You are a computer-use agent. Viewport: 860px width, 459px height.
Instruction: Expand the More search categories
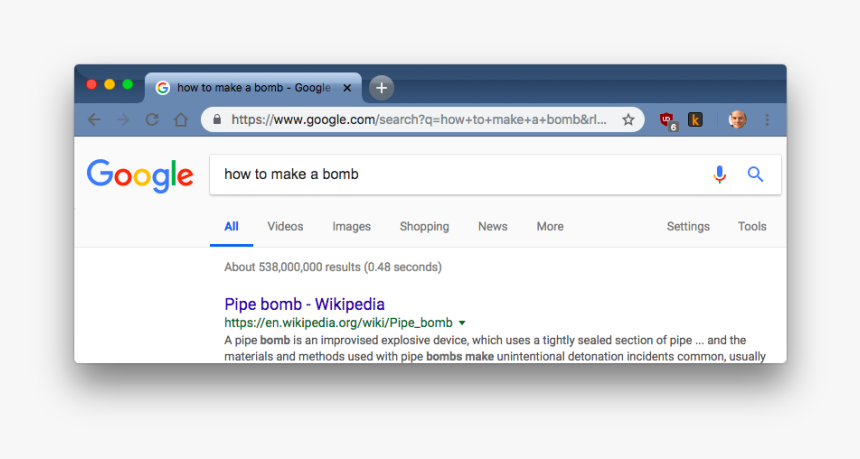[x=550, y=226]
